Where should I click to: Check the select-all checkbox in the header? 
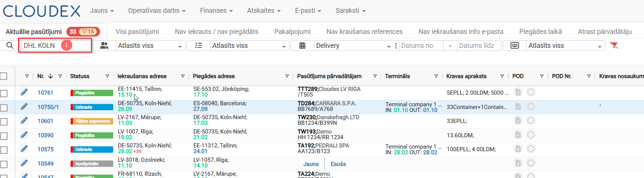(x=4, y=76)
